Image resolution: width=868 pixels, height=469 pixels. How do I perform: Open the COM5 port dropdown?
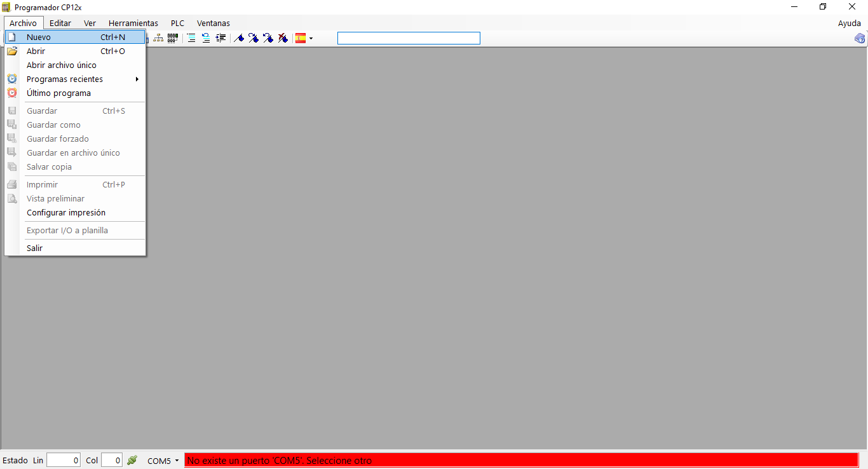click(163, 461)
